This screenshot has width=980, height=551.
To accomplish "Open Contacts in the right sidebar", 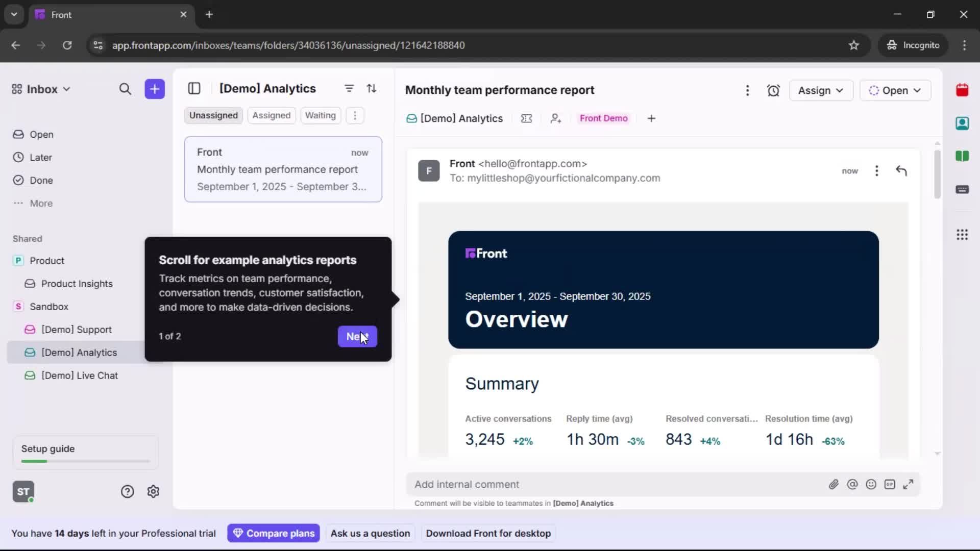I will [x=963, y=123].
